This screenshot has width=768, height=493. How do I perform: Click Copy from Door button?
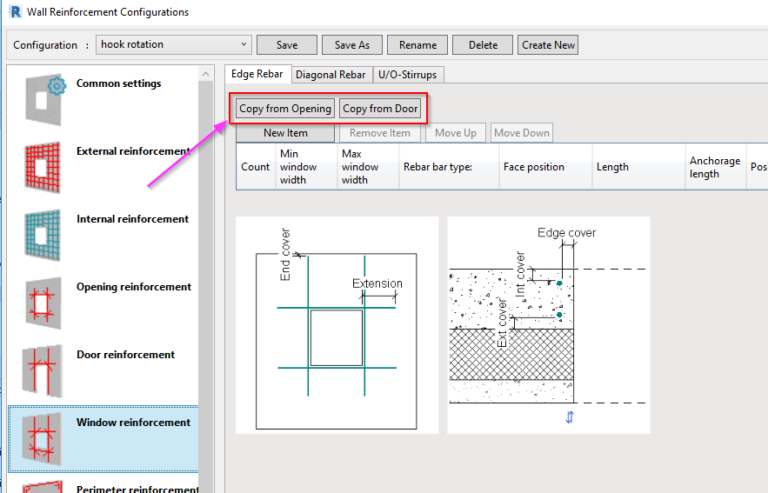tap(380, 109)
